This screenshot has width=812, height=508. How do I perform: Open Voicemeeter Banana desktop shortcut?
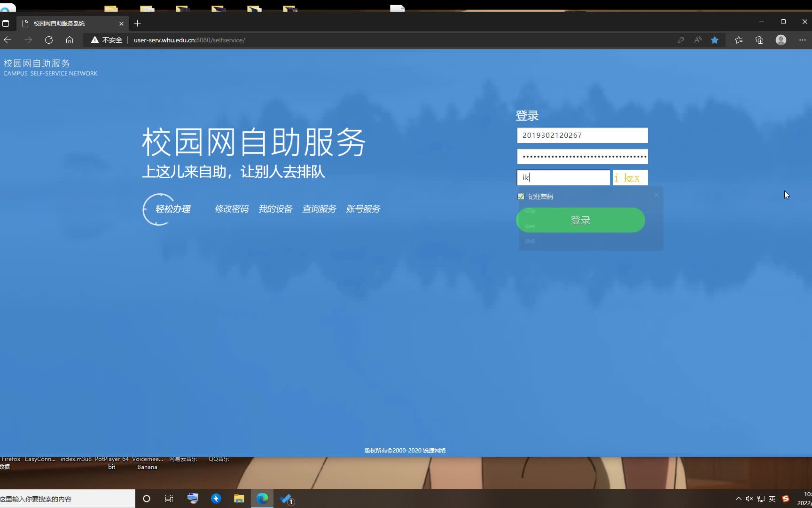click(147, 463)
